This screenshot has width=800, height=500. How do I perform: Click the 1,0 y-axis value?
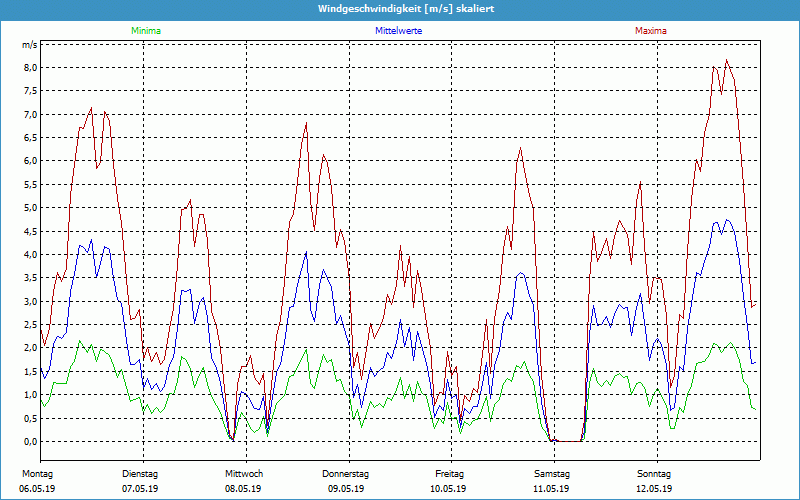pos(31,395)
